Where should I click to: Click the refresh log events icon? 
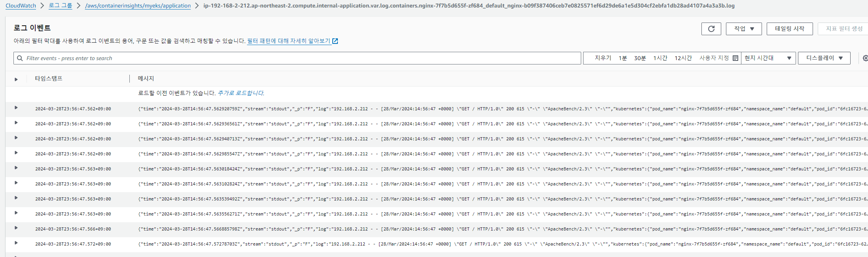[711, 29]
